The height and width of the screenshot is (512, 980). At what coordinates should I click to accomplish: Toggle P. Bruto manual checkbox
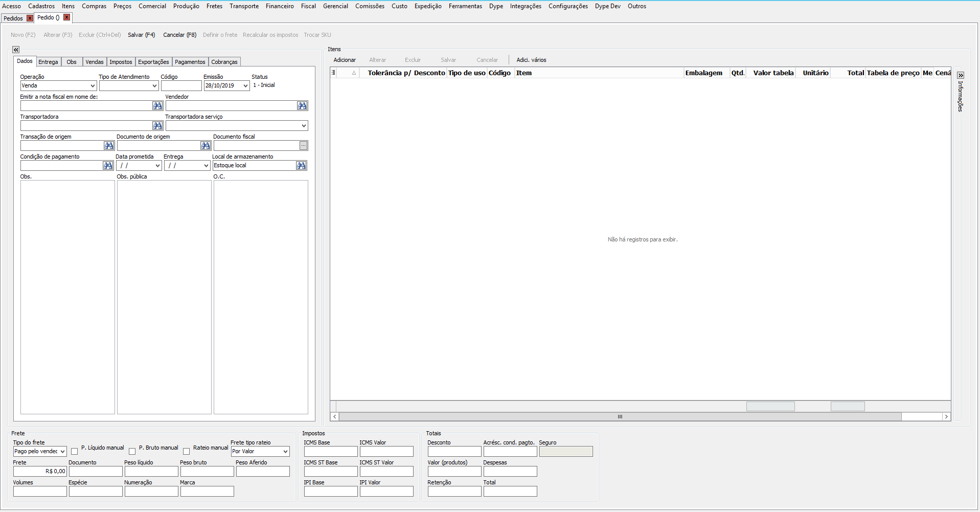coord(132,451)
